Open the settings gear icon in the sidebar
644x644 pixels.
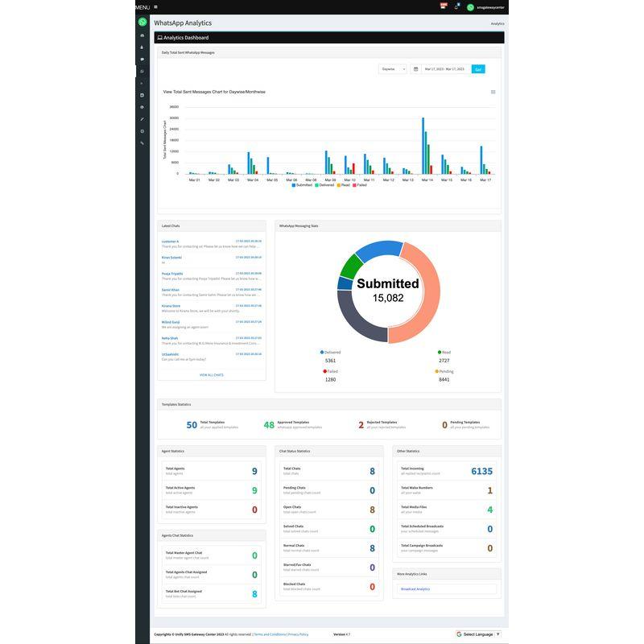pyautogui.click(x=142, y=131)
